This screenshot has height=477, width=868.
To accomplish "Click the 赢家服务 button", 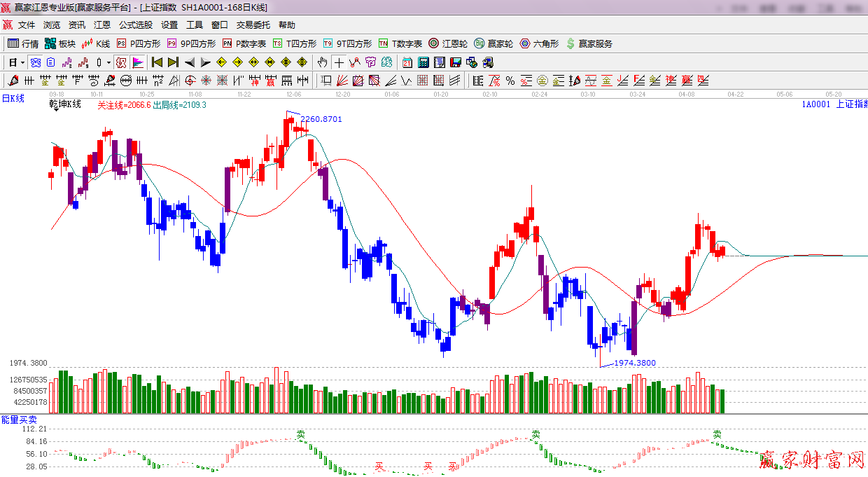I will (589, 43).
